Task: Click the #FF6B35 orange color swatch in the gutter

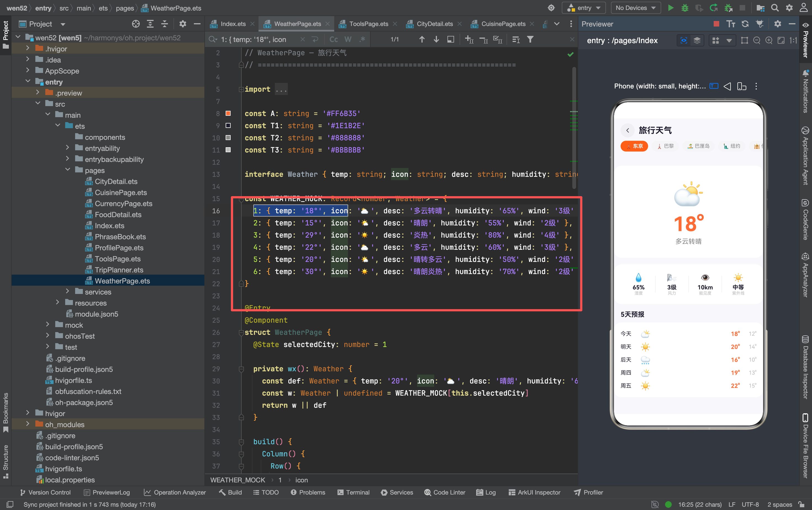Action: click(228, 113)
